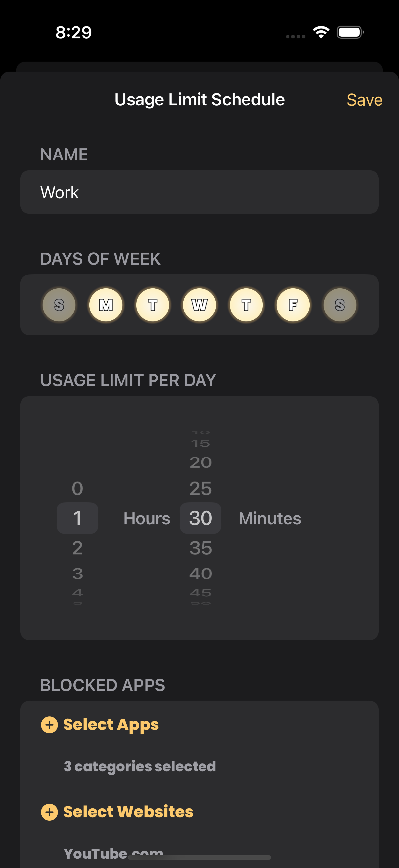This screenshot has height=868, width=399.
Task: Enable the Saturday day circle
Action: click(340, 305)
